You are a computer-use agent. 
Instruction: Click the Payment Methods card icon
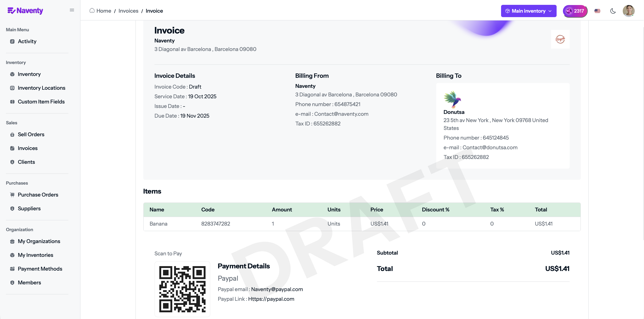pos(12,269)
